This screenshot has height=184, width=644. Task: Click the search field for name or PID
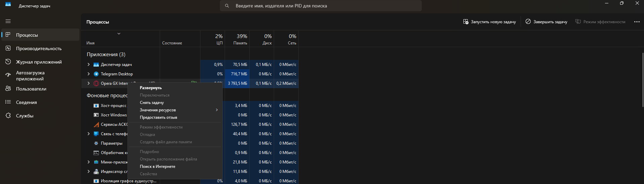tap(320, 6)
